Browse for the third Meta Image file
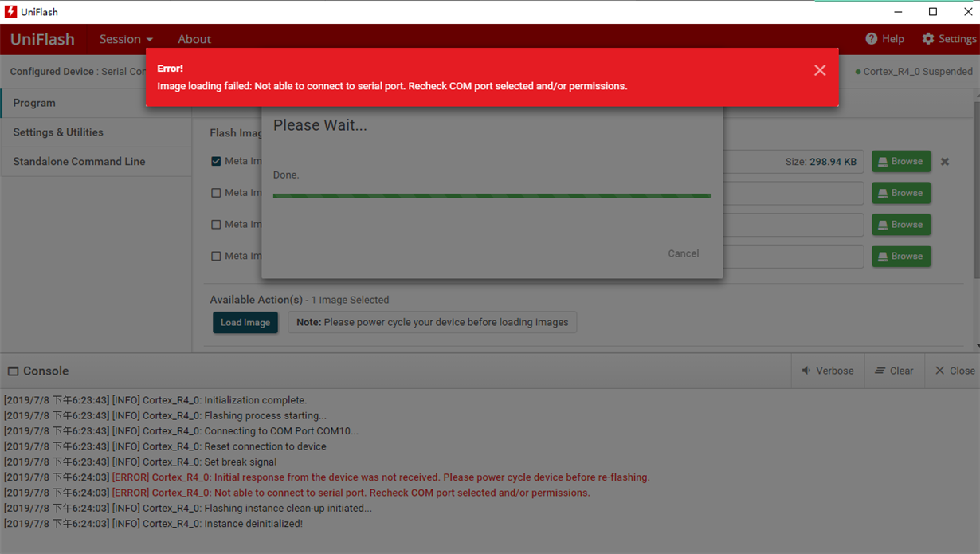This screenshot has height=554, width=980. click(x=900, y=225)
